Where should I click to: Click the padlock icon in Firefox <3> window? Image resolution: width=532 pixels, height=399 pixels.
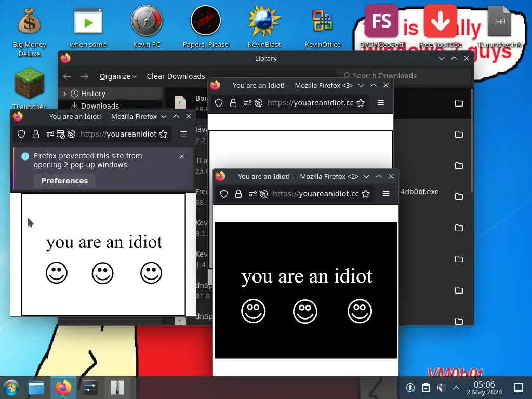tap(233, 103)
